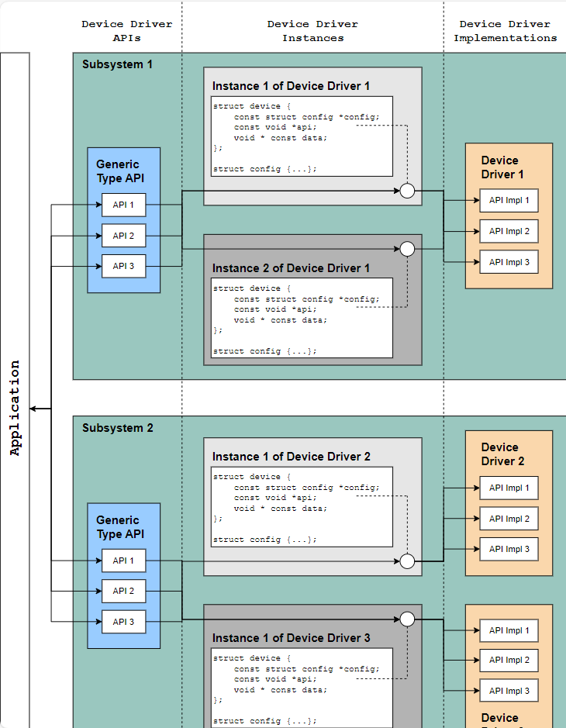
Task: Click the API 3 box in Subsystem 1
Action: 123,266
